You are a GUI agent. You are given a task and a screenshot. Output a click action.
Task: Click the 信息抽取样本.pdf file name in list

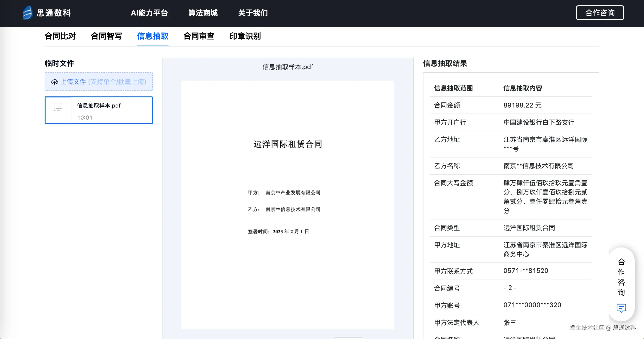99,106
